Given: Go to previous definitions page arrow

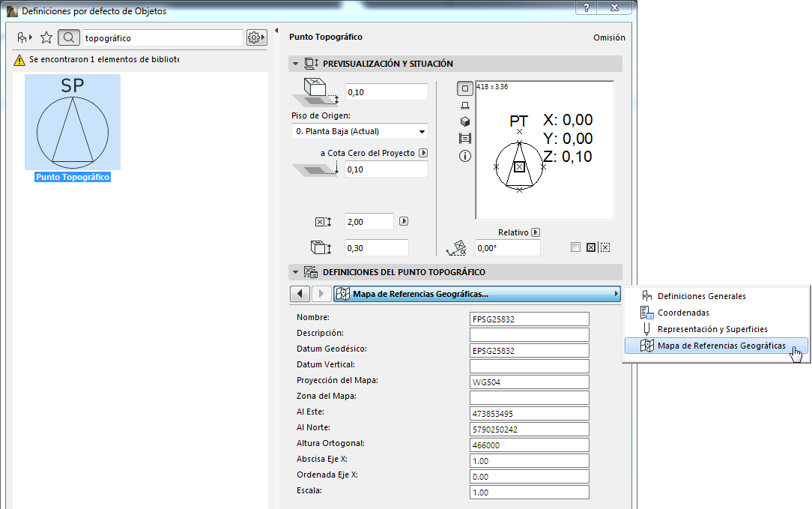Looking at the screenshot, I should pos(300,294).
